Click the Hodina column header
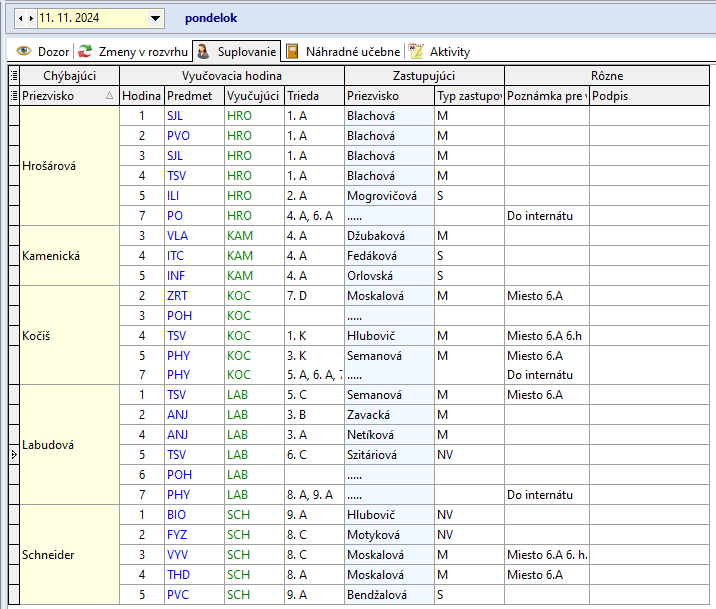Image resolution: width=716 pixels, height=609 pixels. pos(141,96)
